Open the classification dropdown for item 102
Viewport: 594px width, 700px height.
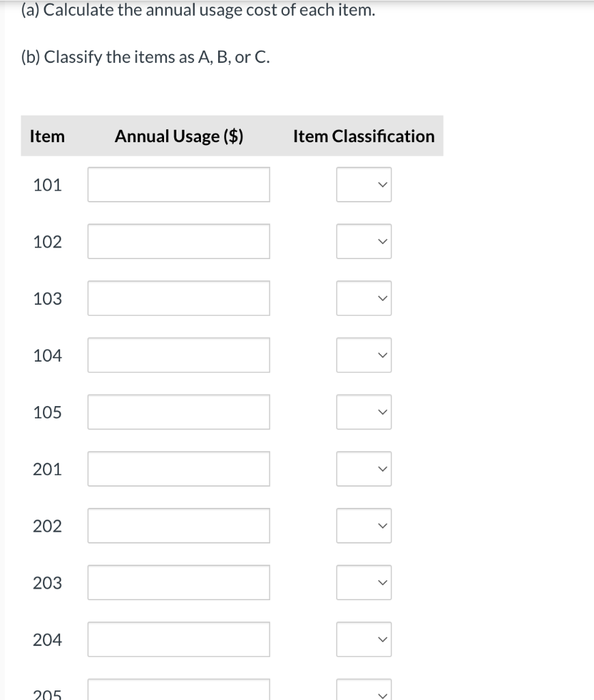pos(364,241)
